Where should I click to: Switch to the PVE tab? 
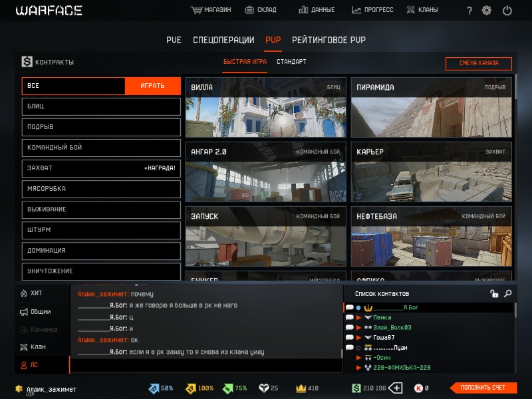(x=174, y=40)
